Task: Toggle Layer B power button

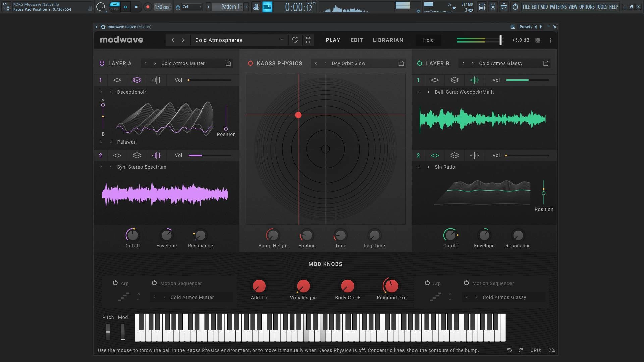Action: coord(419,63)
